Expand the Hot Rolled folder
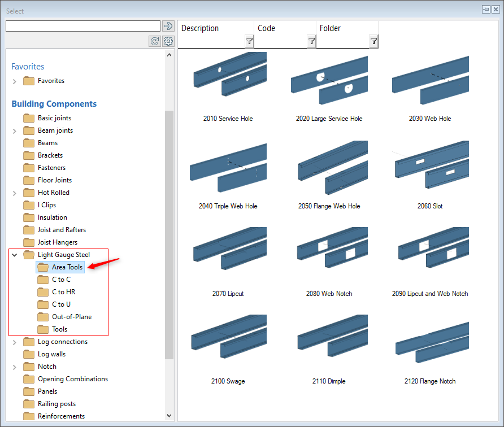Viewport: 504px width, 427px height. click(x=15, y=193)
